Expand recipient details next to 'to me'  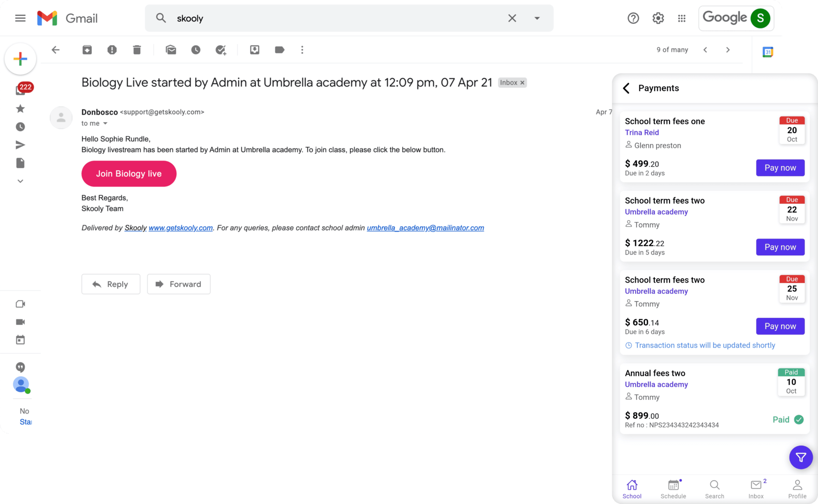click(x=105, y=124)
